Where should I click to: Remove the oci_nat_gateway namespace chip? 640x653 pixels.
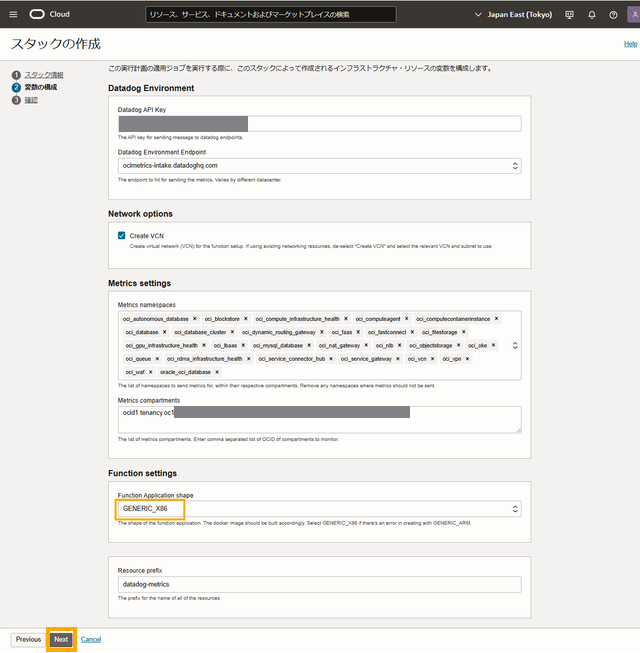tap(366, 346)
